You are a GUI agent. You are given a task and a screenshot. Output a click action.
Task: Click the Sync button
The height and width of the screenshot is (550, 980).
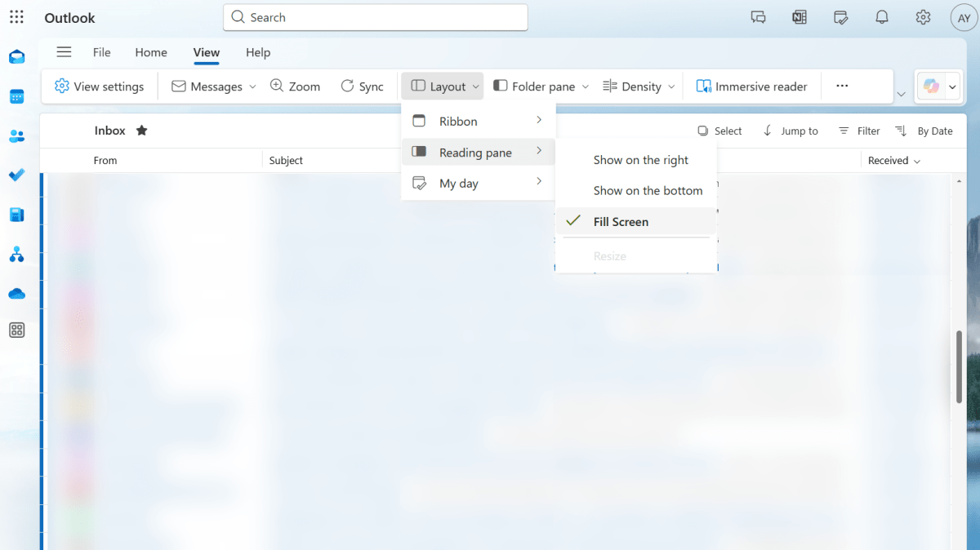(x=362, y=86)
